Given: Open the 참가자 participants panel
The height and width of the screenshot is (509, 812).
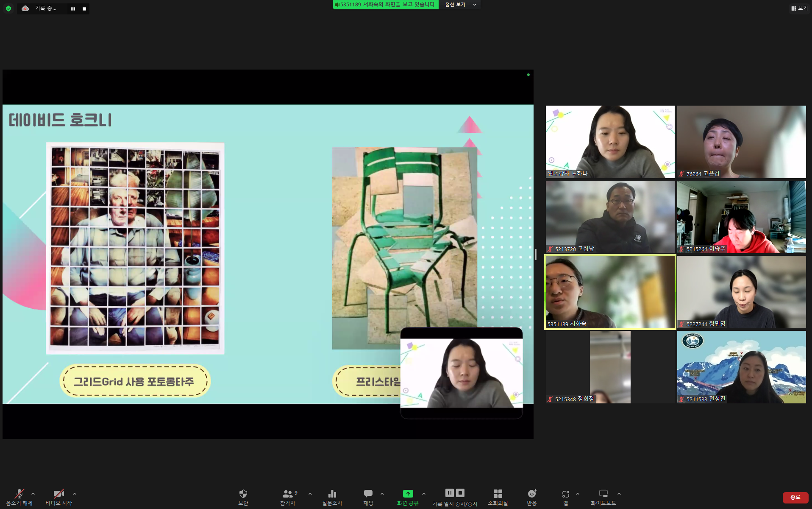Looking at the screenshot, I should [288, 497].
